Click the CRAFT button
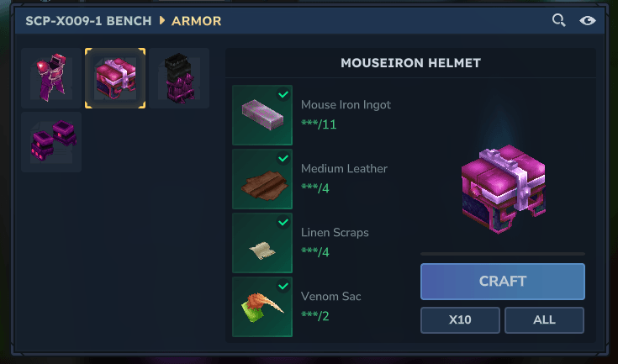Screen dimensions: 618x364 (503, 282)
